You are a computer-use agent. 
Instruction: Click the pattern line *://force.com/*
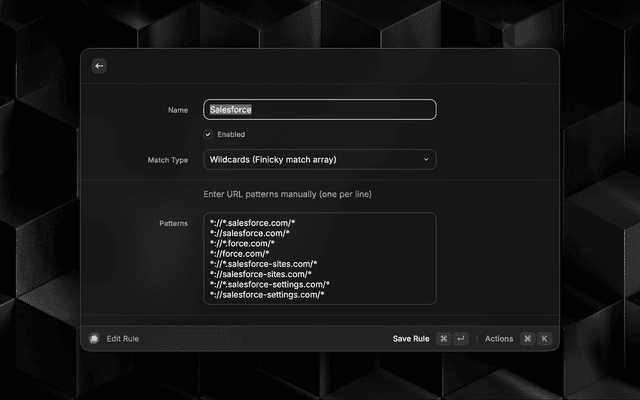point(240,253)
